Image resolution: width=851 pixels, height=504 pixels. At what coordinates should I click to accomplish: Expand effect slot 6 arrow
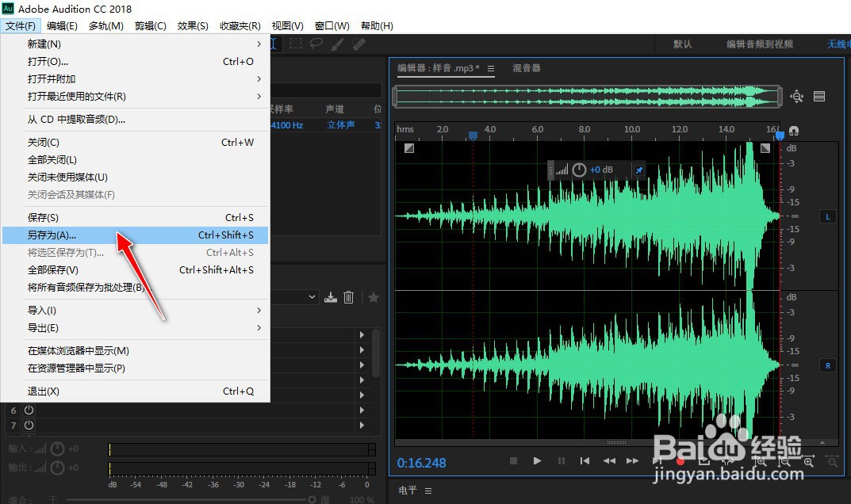tap(362, 410)
